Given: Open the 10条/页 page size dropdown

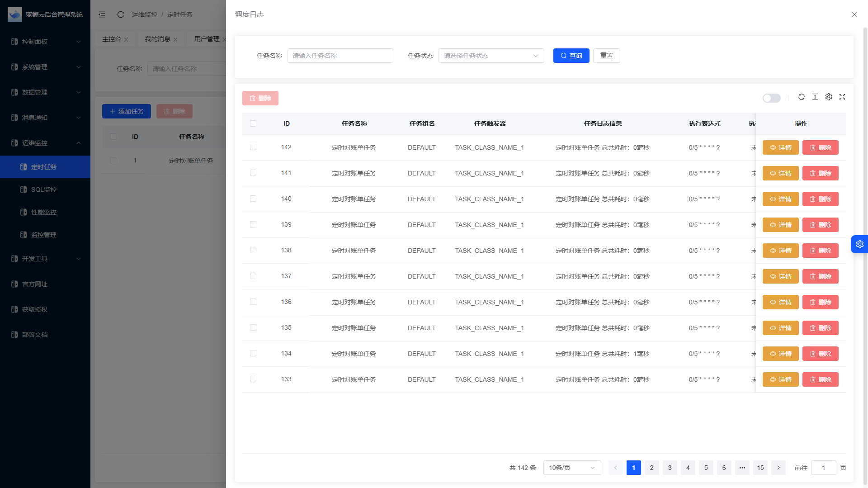Looking at the screenshot, I should (x=572, y=468).
